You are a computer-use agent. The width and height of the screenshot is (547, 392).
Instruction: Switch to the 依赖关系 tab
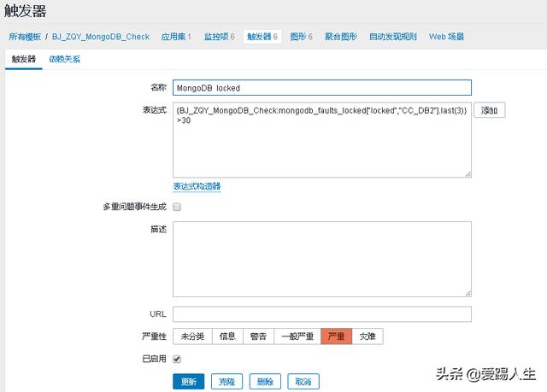[x=65, y=59]
